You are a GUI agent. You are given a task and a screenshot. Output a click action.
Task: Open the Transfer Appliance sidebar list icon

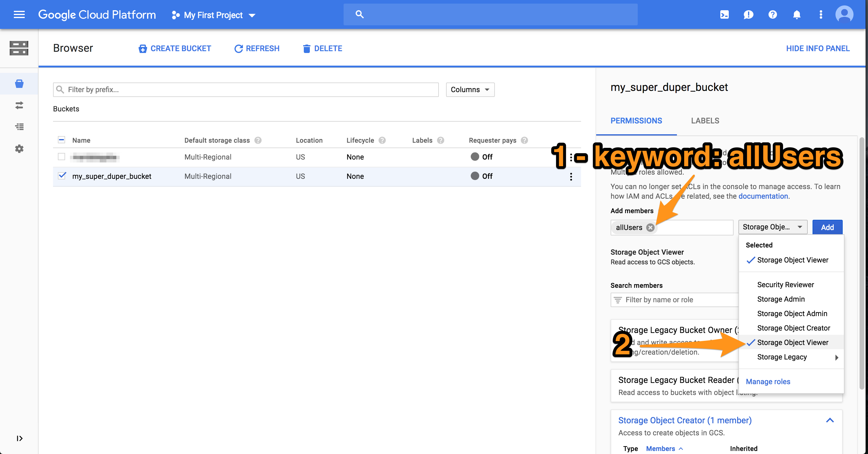pos(19,127)
